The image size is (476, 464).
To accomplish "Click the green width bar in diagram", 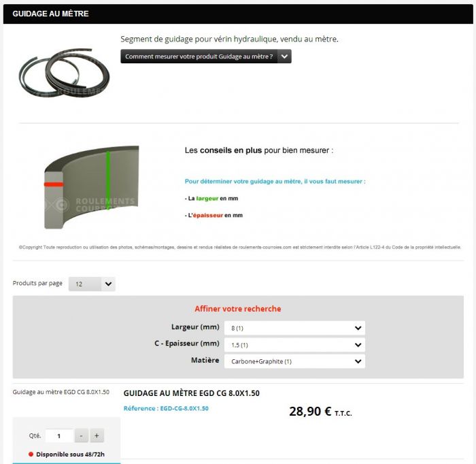I will (107, 180).
